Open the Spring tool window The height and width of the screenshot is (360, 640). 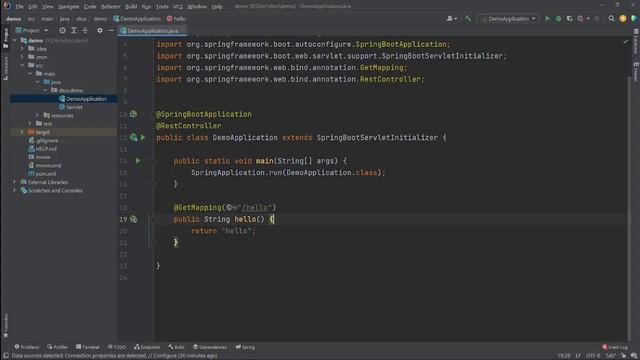245,347
